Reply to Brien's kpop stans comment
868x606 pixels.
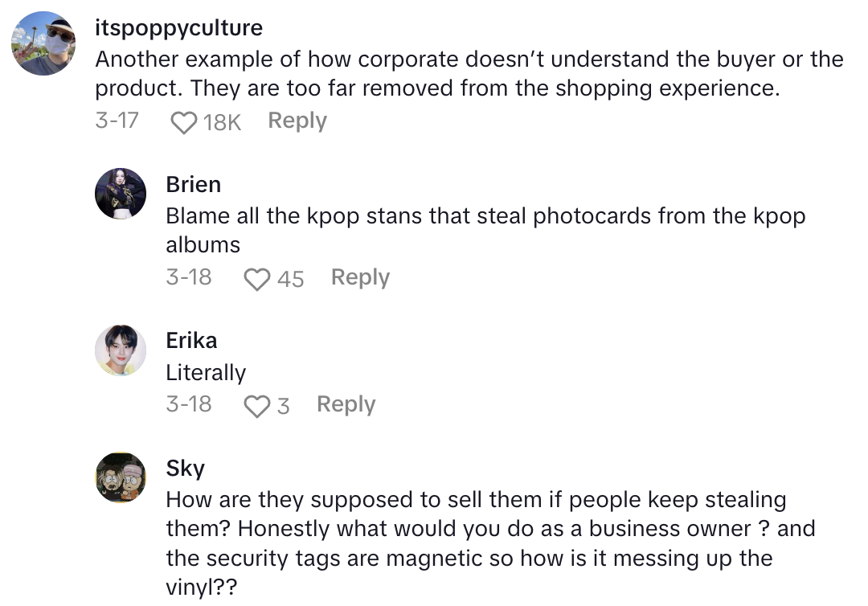360,277
